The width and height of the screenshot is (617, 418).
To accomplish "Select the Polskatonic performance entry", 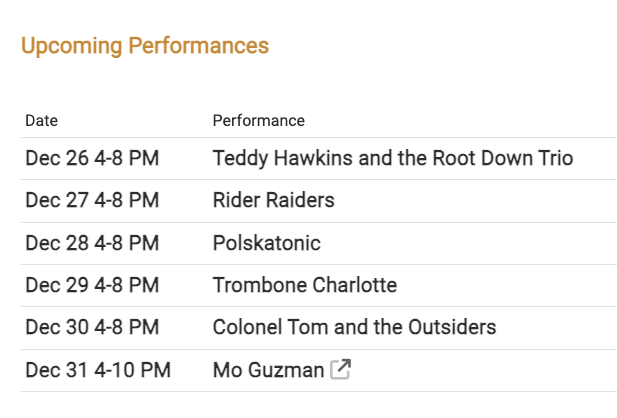I will click(x=266, y=243).
